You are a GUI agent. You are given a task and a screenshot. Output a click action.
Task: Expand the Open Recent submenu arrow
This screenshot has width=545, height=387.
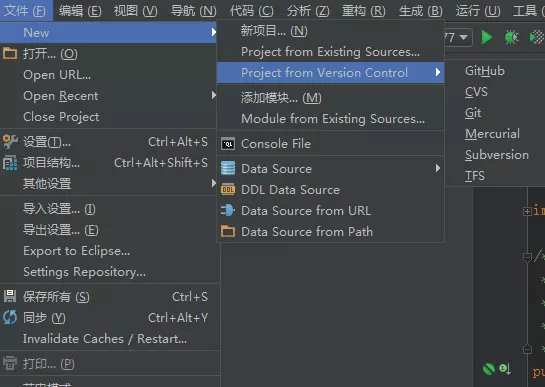[x=214, y=95]
